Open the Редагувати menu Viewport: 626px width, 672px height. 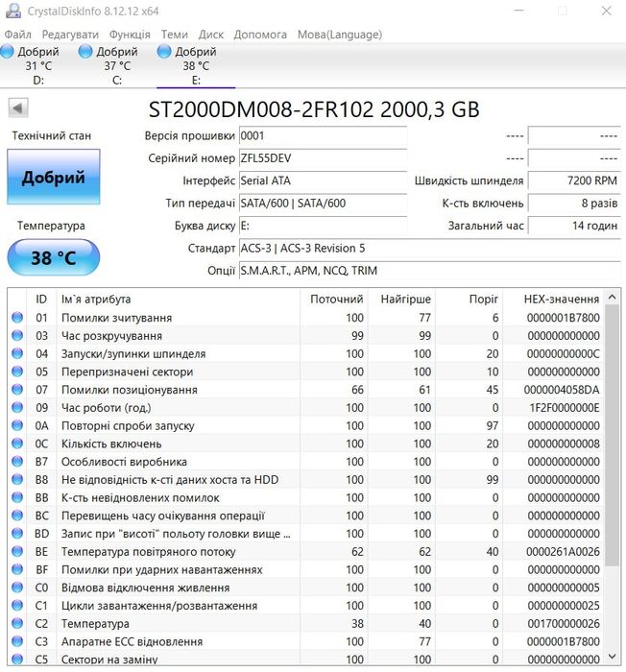[70, 35]
